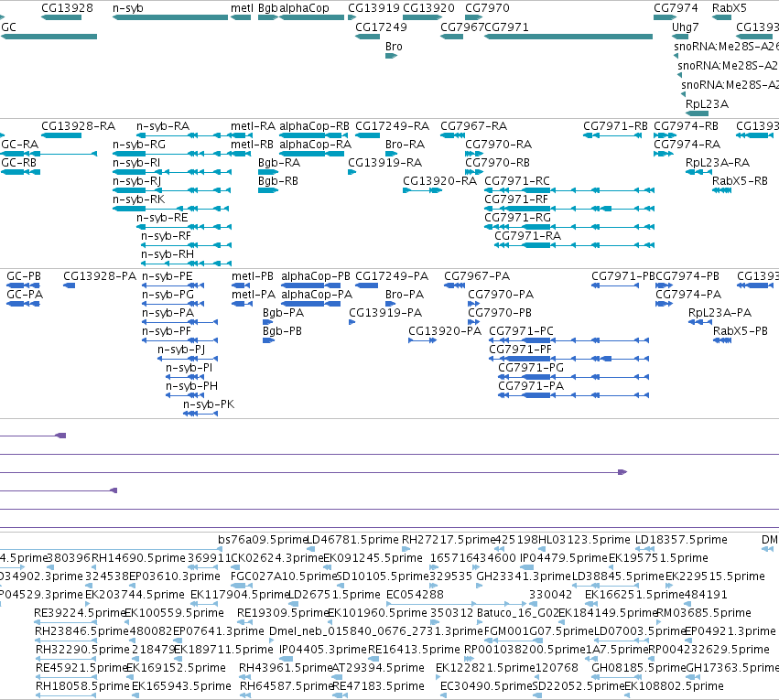This screenshot has width=779, height=700.
Task: Click EST RE47183.5prime label
Action: [x=379, y=686]
